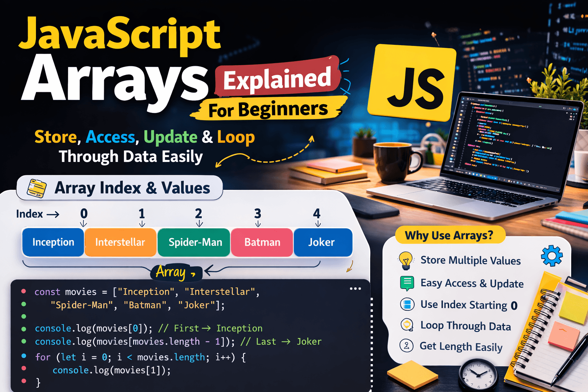
Task: Click the analog clock at the bottom
Action: (478, 375)
